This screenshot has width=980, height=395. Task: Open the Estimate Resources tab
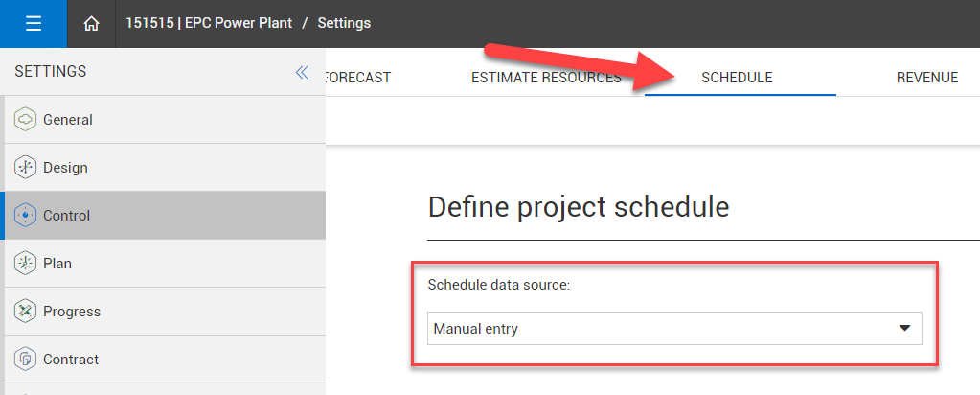click(x=546, y=78)
